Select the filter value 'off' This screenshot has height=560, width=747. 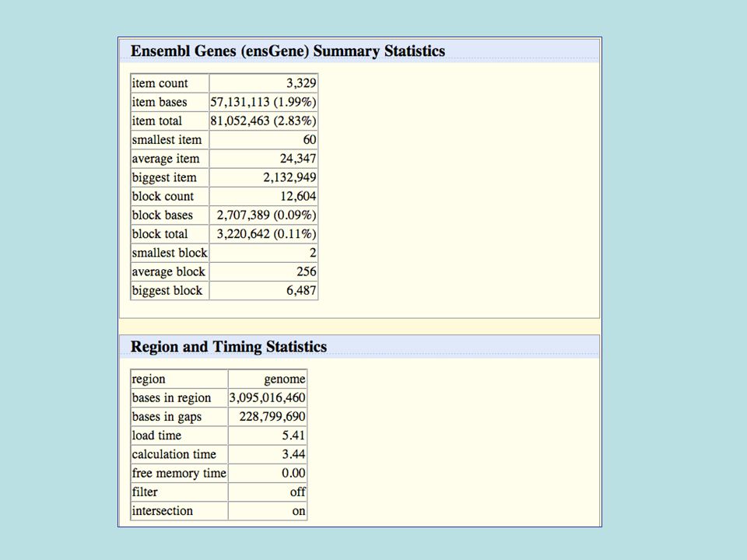click(x=298, y=492)
